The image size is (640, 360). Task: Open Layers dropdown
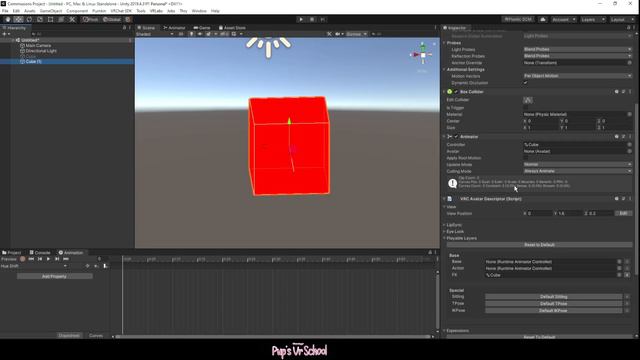coord(592,19)
